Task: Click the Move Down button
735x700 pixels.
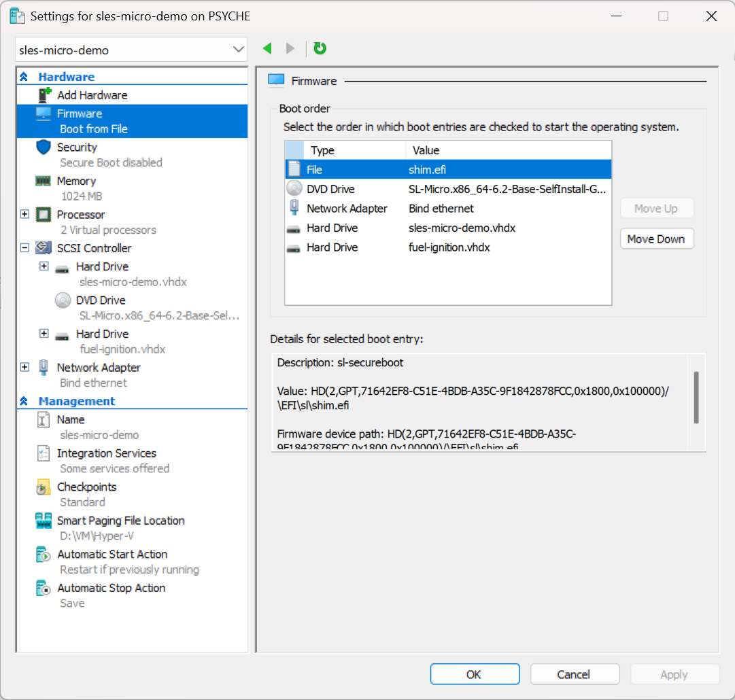Action: coord(656,239)
